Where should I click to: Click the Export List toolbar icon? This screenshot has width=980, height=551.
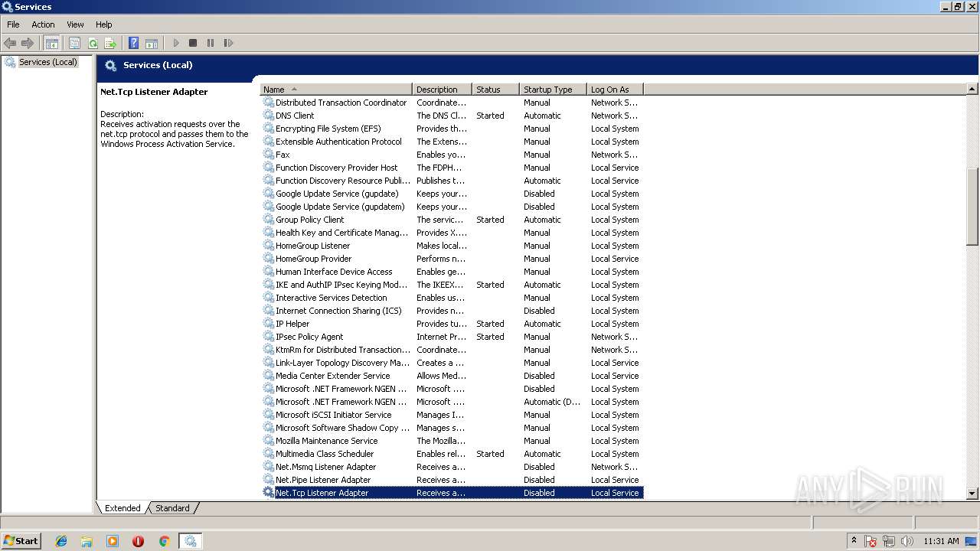pos(110,43)
